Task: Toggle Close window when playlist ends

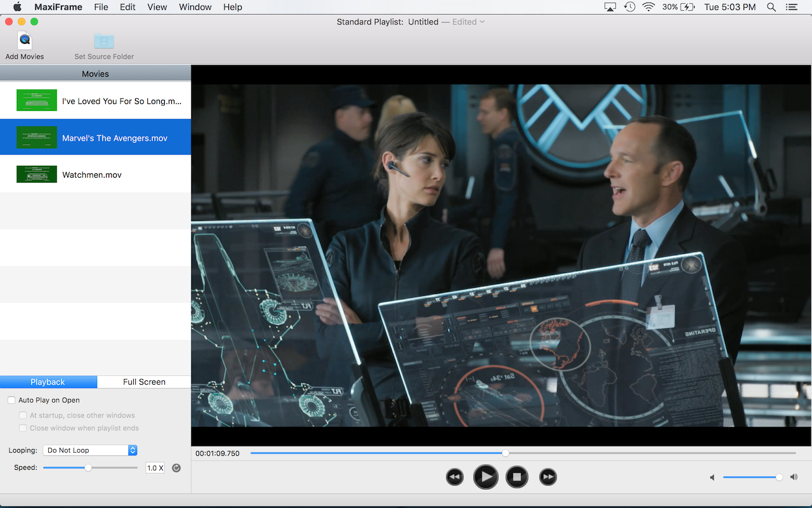Action: click(23, 428)
